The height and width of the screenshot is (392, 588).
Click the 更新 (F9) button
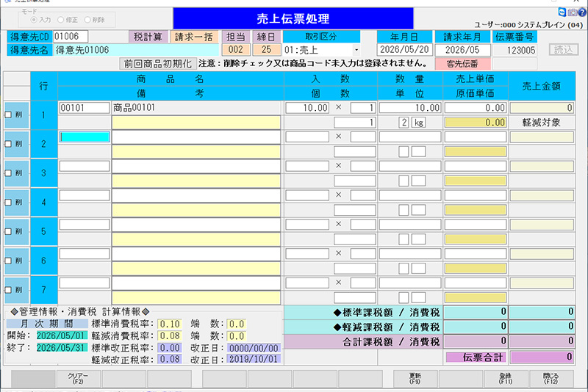(x=415, y=379)
